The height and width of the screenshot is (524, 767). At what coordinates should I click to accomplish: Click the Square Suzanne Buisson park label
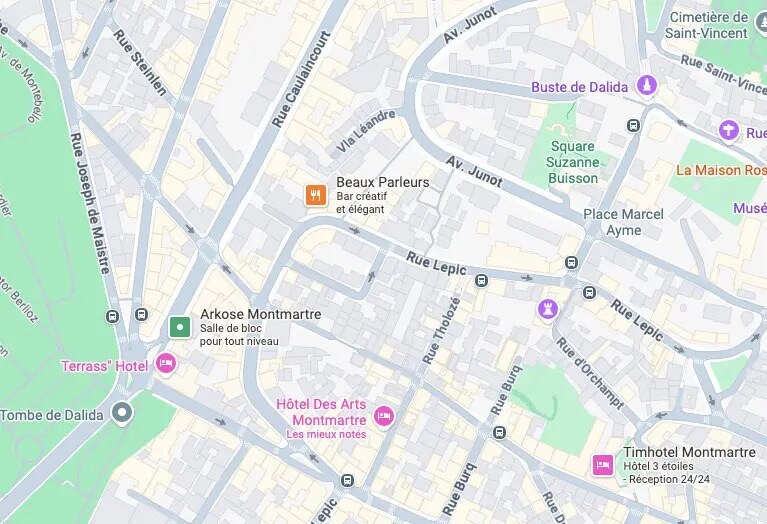[573, 162]
